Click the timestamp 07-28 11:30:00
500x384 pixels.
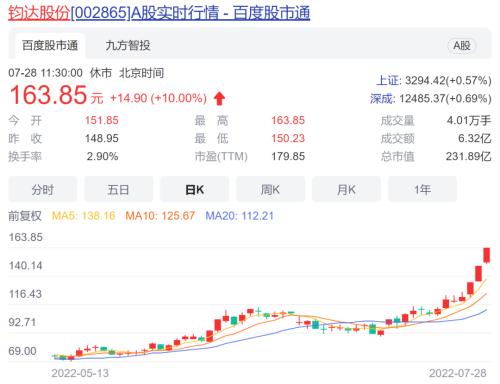[45, 73]
